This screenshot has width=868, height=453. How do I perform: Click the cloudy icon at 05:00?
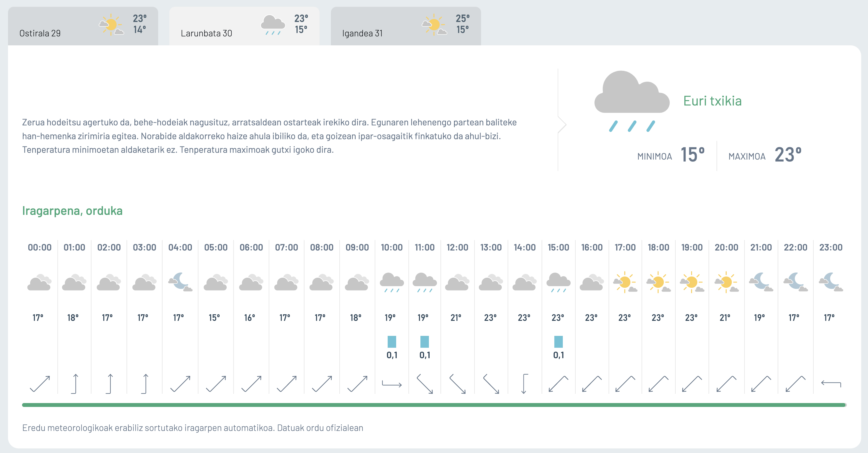point(216,282)
